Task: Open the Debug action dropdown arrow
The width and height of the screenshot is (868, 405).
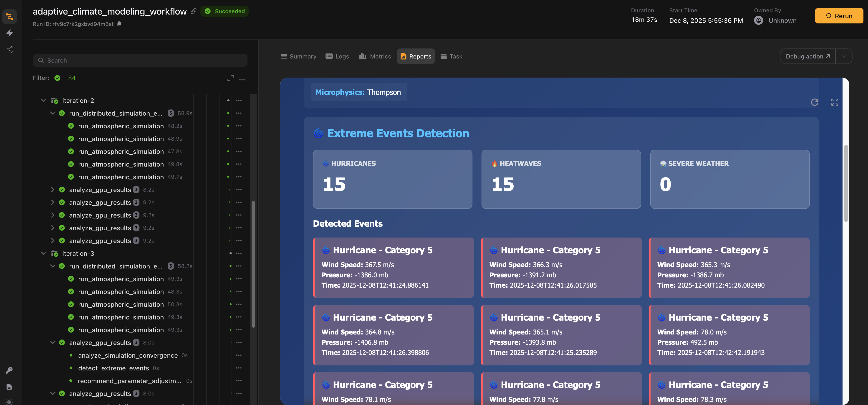Action: coord(844,56)
